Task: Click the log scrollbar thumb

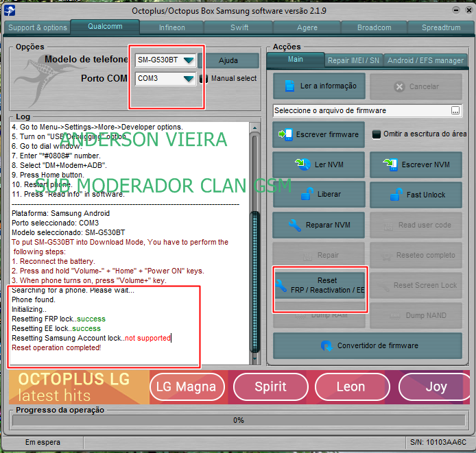Action: point(255,282)
